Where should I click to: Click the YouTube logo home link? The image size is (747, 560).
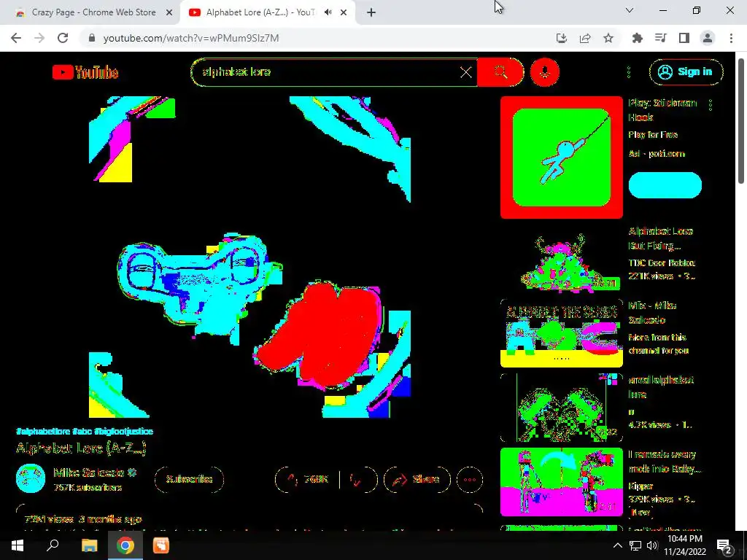pos(85,72)
